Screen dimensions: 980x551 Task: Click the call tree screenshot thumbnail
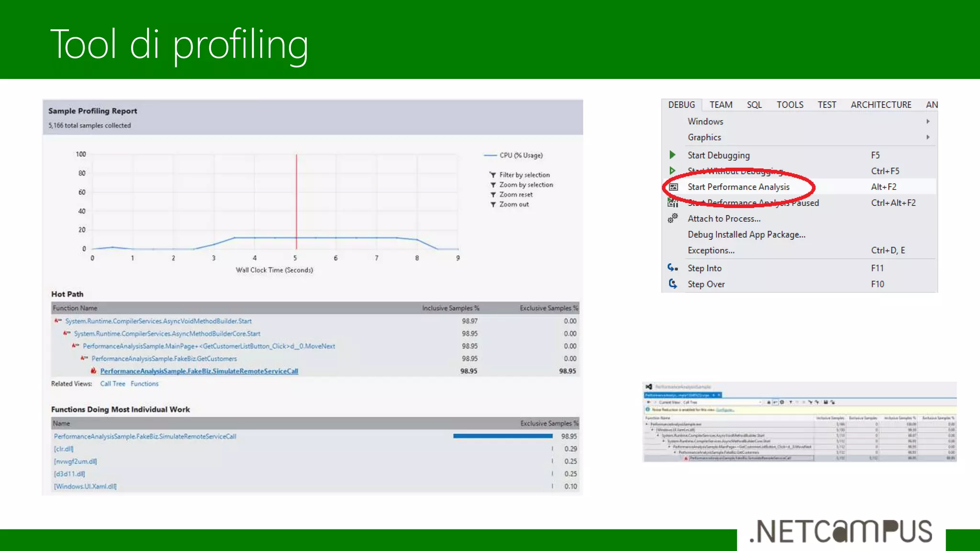point(799,421)
